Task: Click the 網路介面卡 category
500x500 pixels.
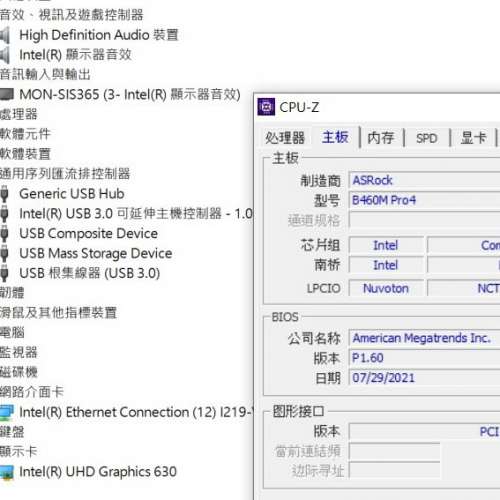Action: click(x=32, y=392)
